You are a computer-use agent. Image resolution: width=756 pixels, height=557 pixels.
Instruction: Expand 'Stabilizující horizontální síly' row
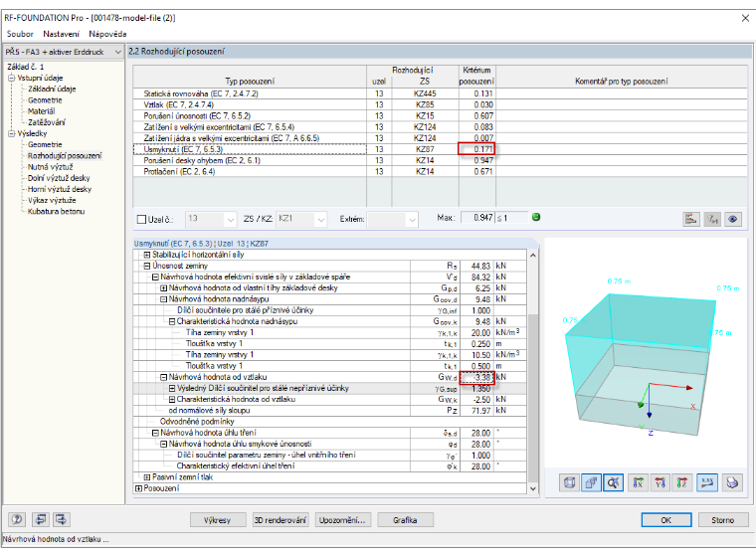[x=147, y=255]
